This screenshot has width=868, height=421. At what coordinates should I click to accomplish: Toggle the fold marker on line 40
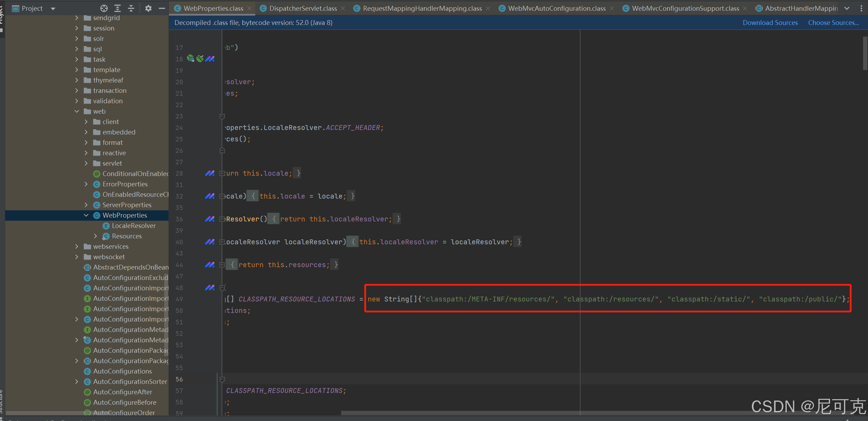click(222, 242)
